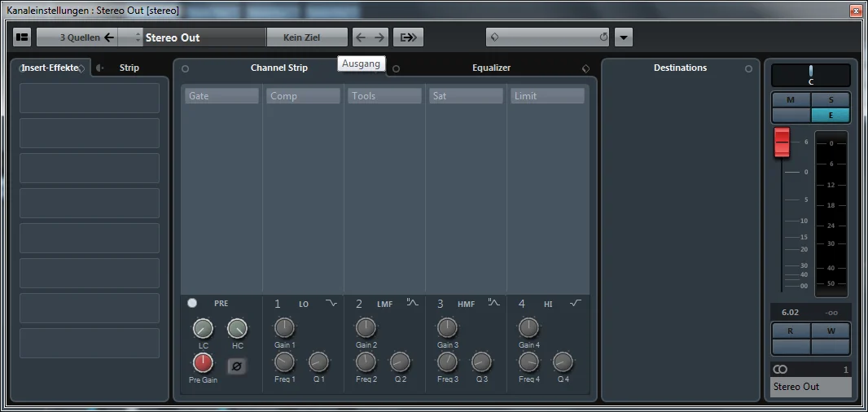
Task: Click the Q 3 knob
Action: 481,362
